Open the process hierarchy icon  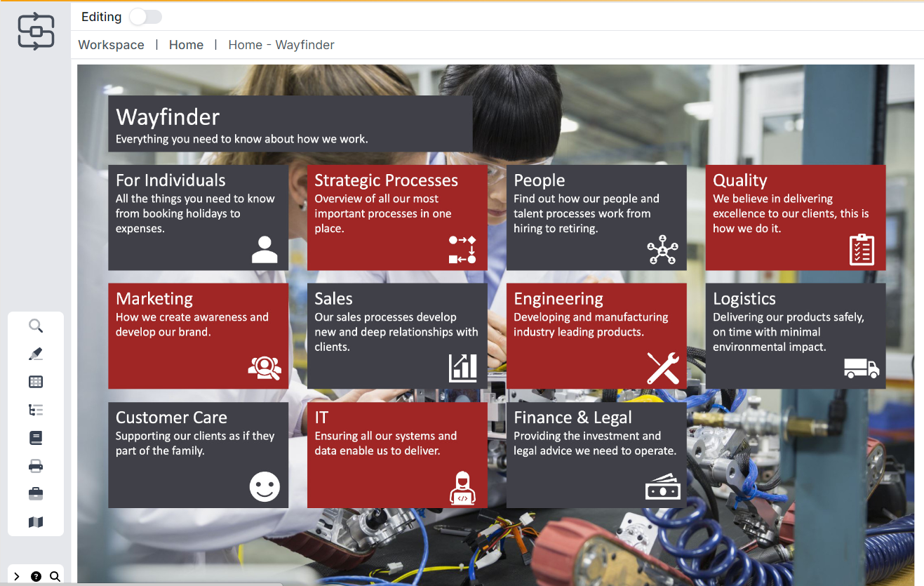pos(35,409)
